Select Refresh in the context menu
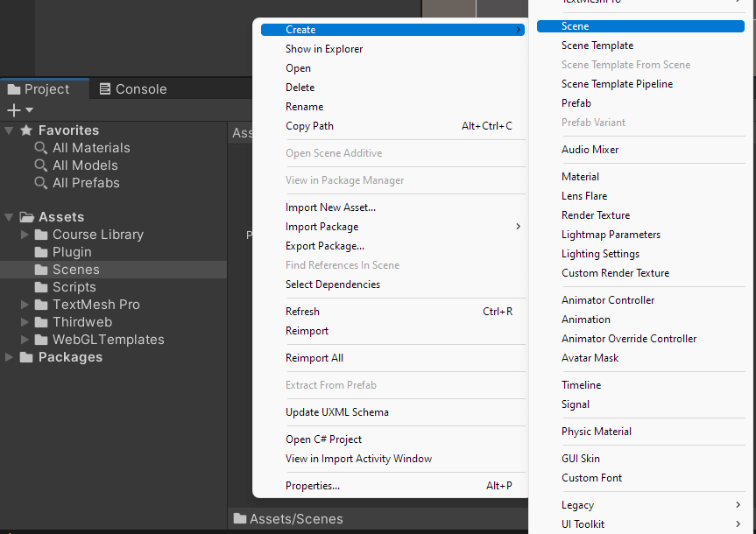 tap(393, 312)
